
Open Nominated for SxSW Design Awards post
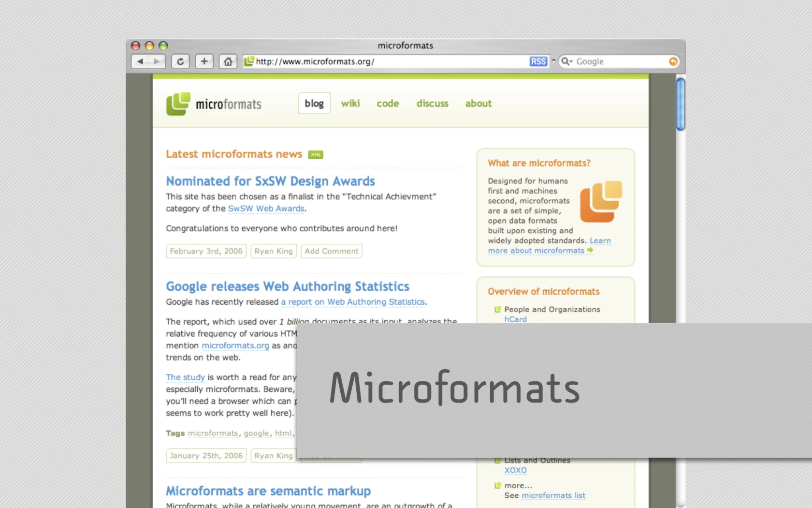(x=270, y=181)
